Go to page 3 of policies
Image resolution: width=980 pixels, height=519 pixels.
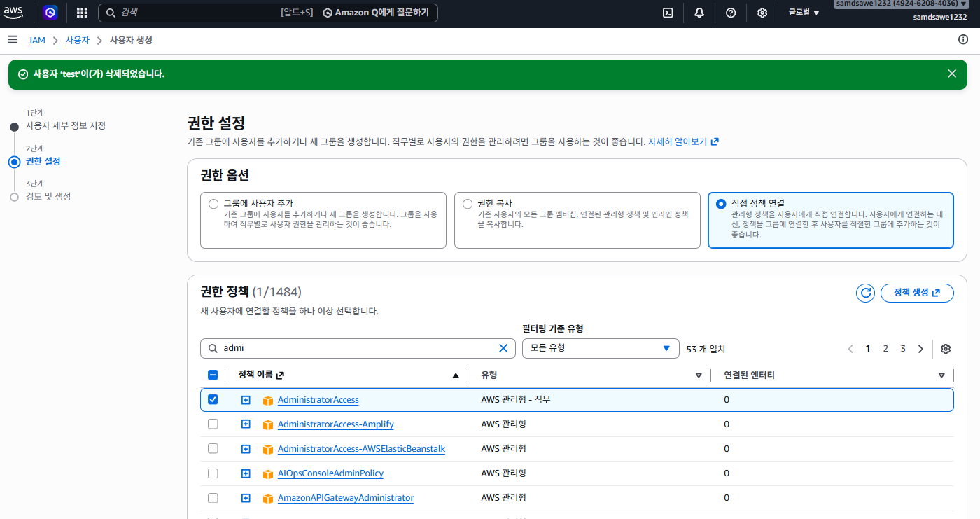coord(903,349)
